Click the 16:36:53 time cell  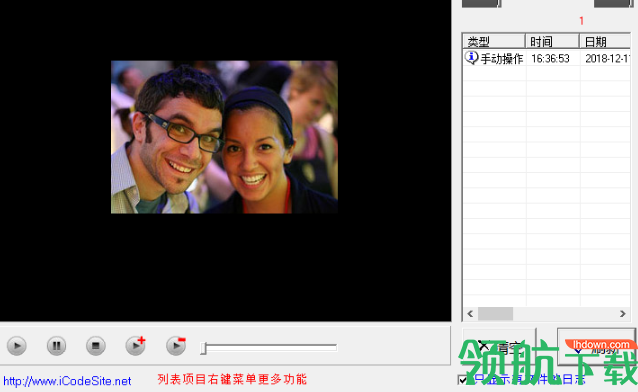(x=550, y=59)
